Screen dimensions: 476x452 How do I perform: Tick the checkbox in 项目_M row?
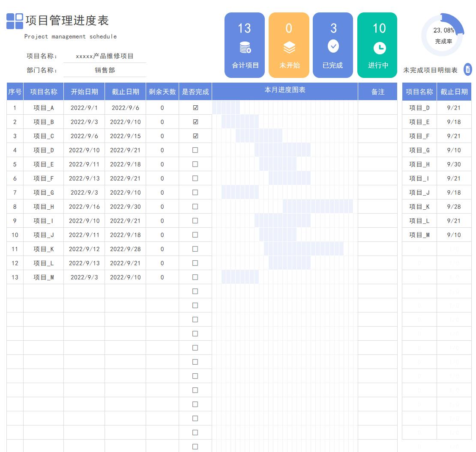pos(195,277)
